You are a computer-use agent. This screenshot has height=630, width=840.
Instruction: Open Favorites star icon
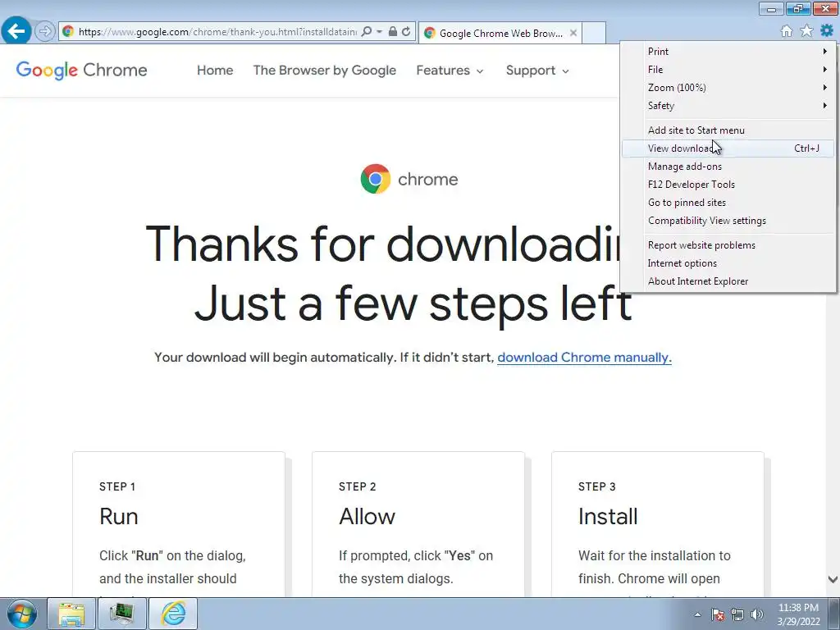tap(806, 31)
